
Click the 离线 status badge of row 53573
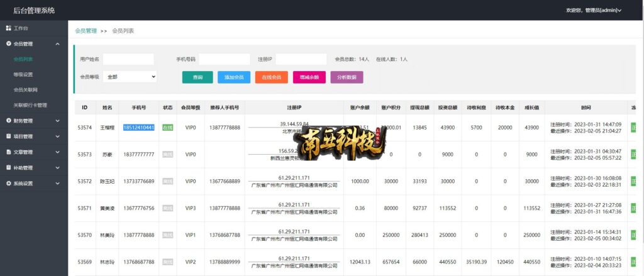[x=167, y=155]
